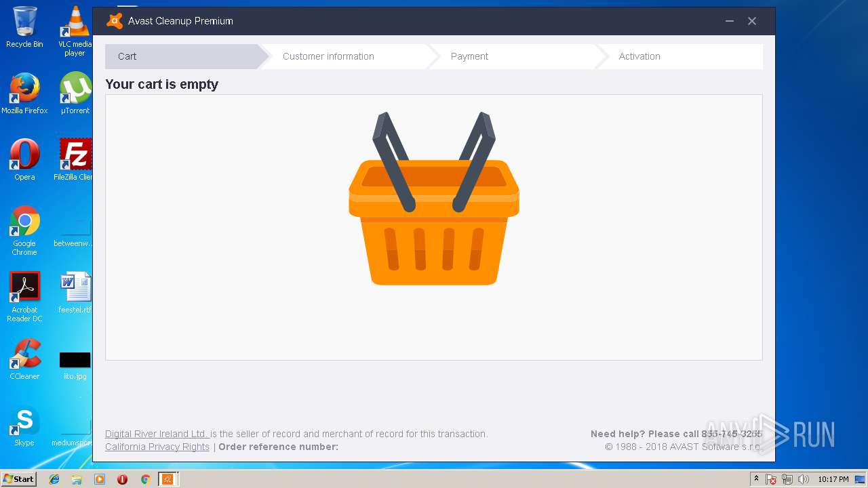Open media player taskbar icon

tap(100, 479)
